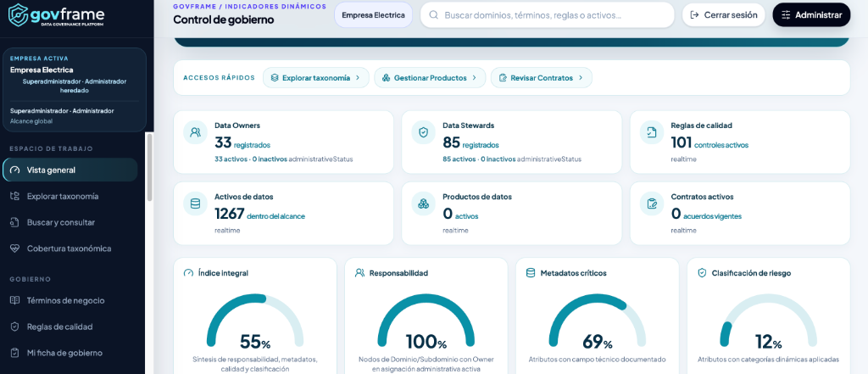This screenshot has height=374, width=868.
Task: Click "1267 dentro del alcance" value
Action: (259, 214)
